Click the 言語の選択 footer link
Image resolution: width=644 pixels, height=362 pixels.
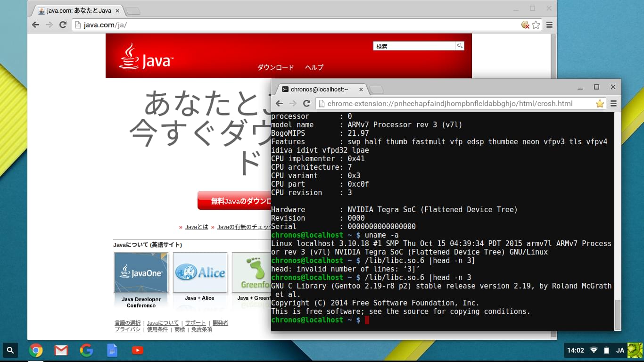tap(128, 323)
